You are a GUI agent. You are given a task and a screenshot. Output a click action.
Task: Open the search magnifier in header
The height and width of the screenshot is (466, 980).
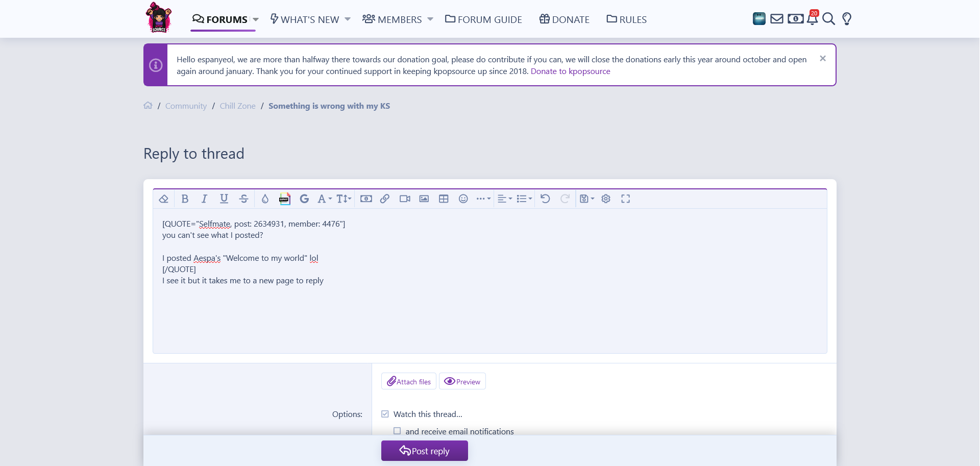coord(828,19)
